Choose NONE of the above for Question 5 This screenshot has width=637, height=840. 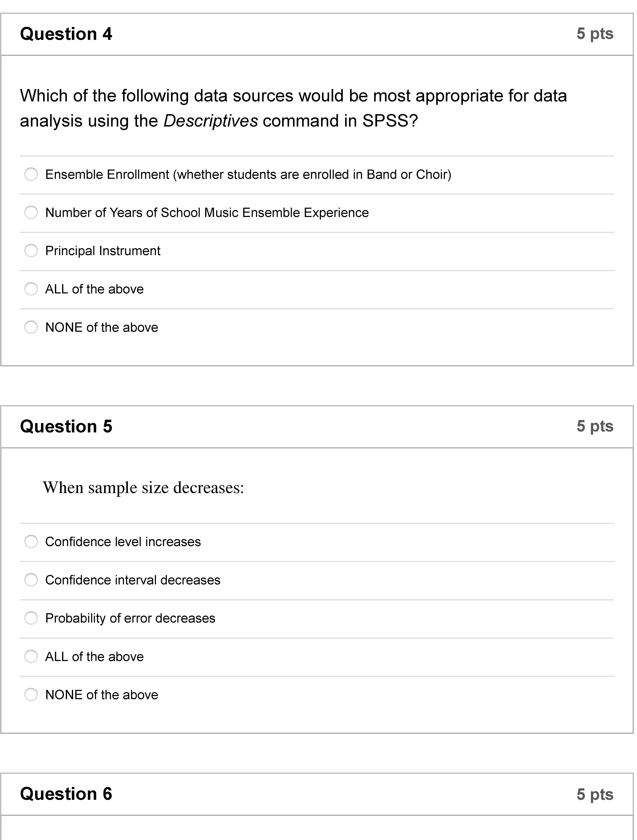pyautogui.click(x=31, y=695)
